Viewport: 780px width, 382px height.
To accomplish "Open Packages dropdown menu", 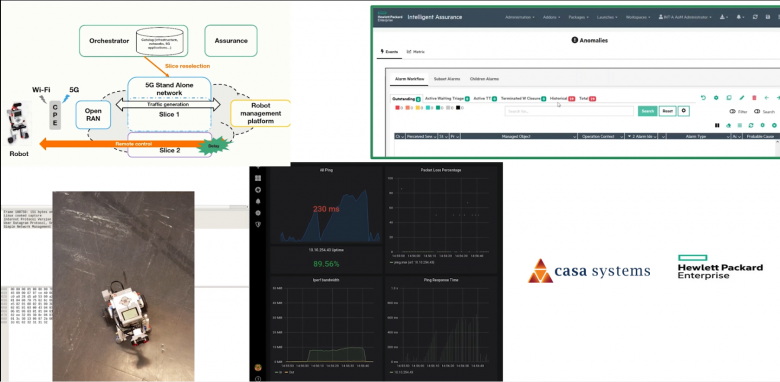I will point(578,17).
